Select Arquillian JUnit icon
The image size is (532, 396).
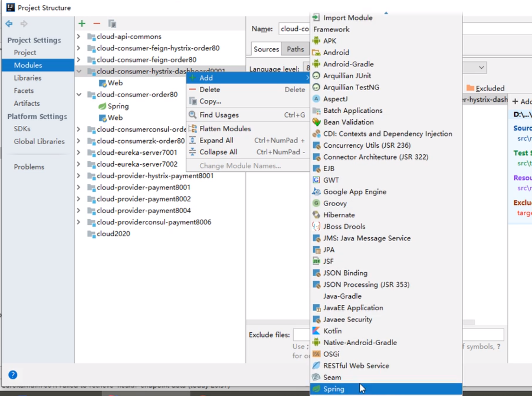click(x=316, y=75)
